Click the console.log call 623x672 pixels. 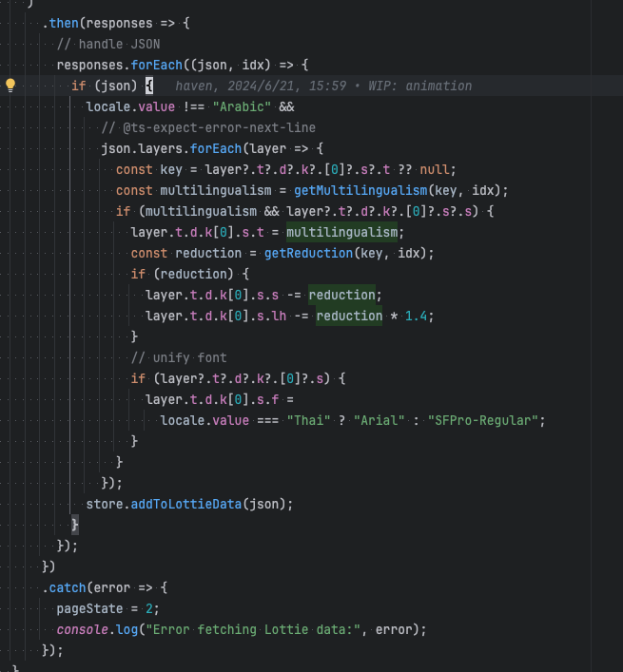[x=97, y=629]
